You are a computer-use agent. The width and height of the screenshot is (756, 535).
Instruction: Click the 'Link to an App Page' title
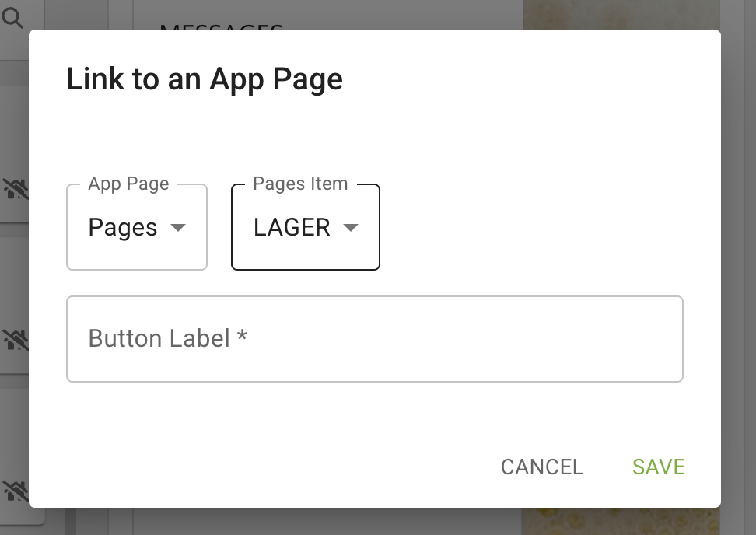click(205, 79)
